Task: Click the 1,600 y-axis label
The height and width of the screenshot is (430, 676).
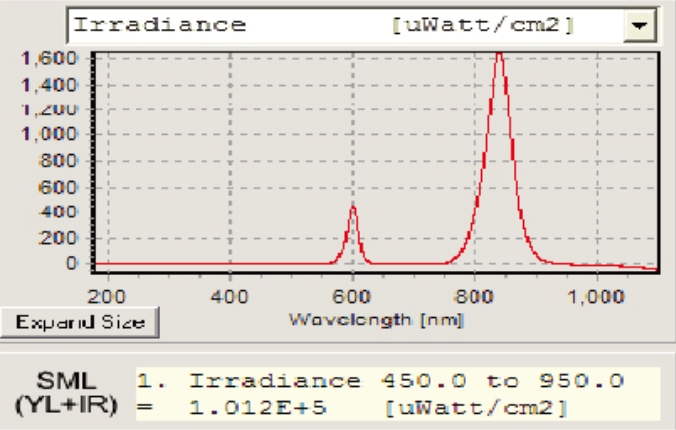Action: pyautogui.click(x=49, y=58)
